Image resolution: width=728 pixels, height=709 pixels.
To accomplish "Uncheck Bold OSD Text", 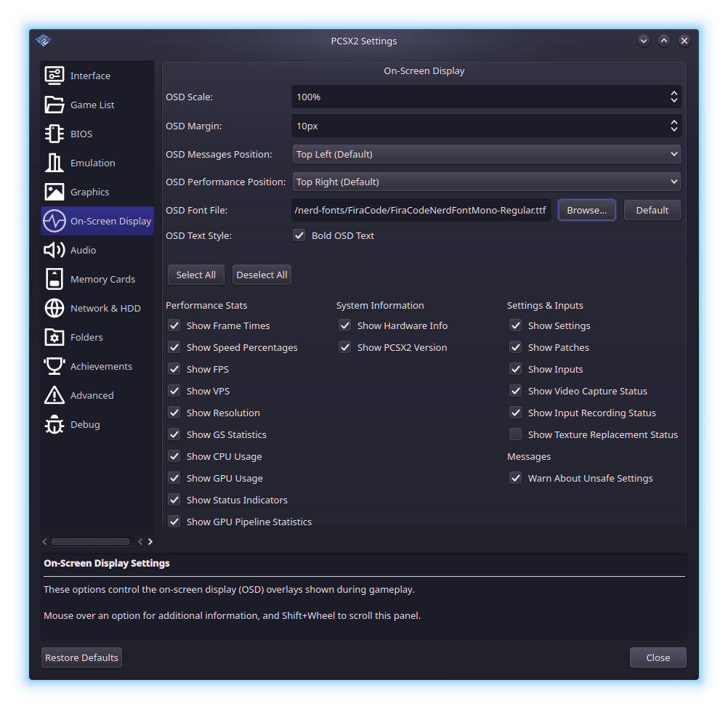I will (x=299, y=235).
